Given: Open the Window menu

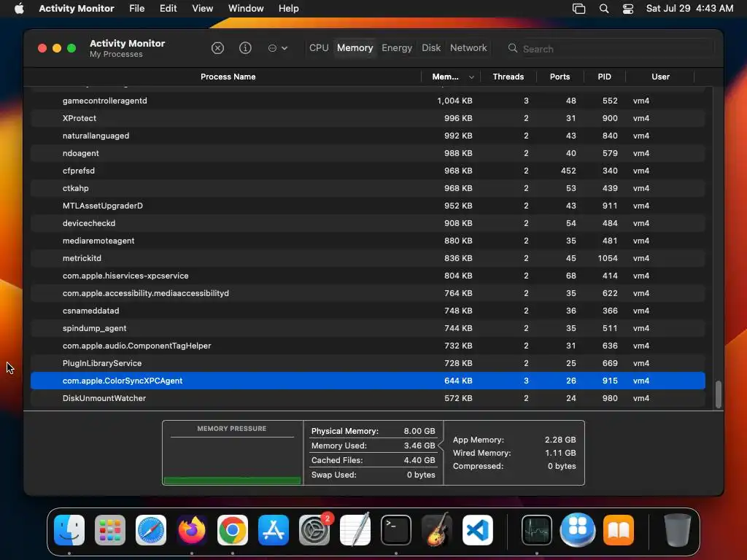Looking at the screenshot, I should point(246,9).
